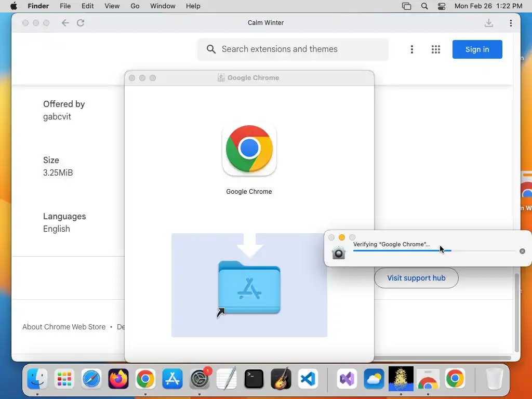Screen dimensions: 532x399
Task: Open the Apple menu
Action: pyautogui.click(x=14, y=6)
